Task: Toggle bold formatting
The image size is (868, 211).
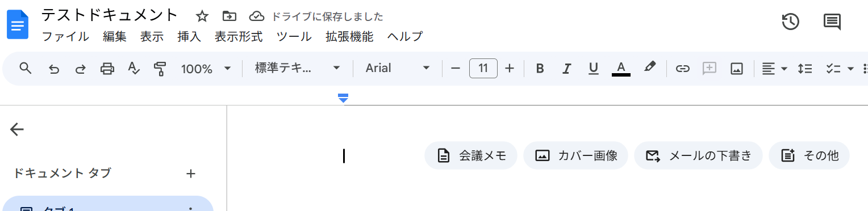Action: 540,69
